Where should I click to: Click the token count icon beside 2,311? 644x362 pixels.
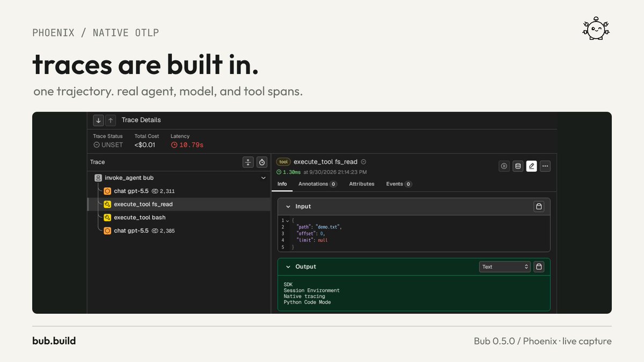pos(155,191)
